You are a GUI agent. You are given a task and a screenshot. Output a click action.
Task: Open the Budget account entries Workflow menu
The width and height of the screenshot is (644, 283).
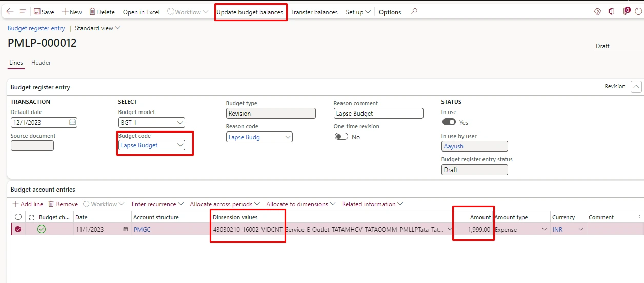[104, 204]
